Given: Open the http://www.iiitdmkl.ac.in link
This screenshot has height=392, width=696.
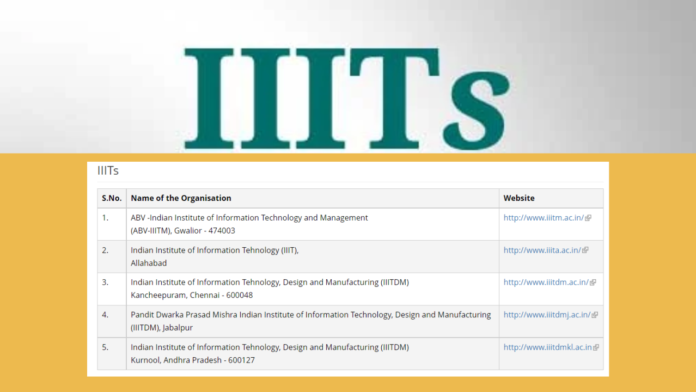Looking at the screenshot, I should click(547, 347).
